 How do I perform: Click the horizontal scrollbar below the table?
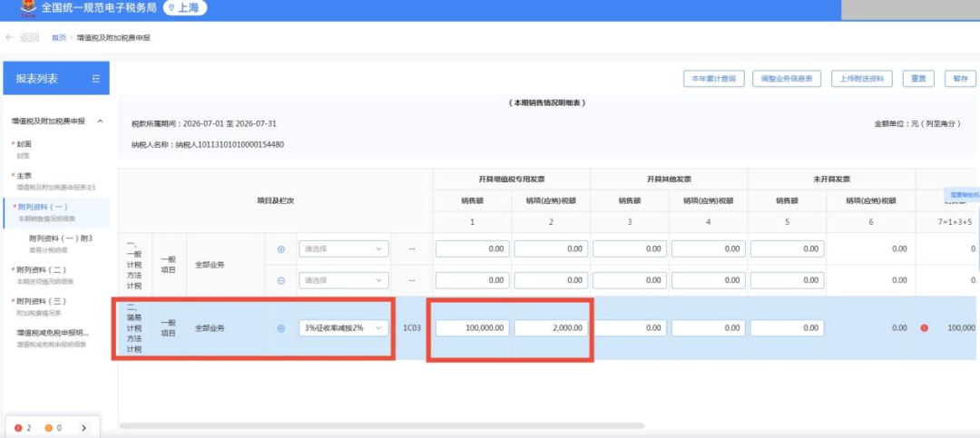click(382, 426)
